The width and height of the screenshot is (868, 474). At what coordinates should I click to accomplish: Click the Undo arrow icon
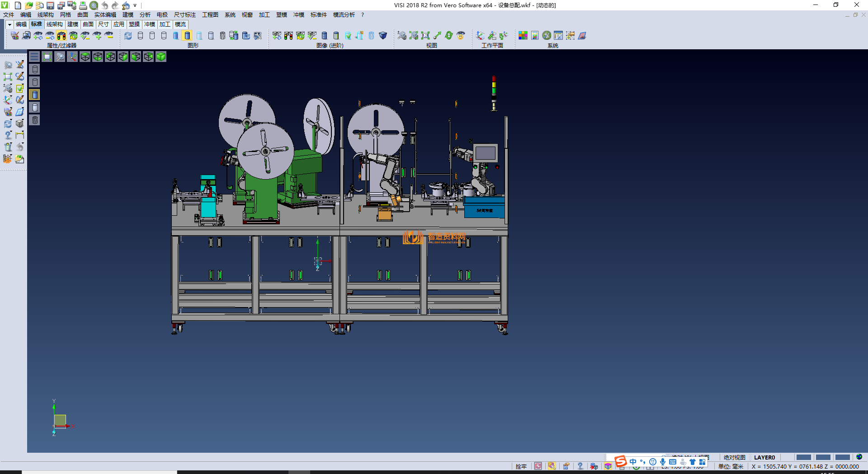(x=105, y=5)
